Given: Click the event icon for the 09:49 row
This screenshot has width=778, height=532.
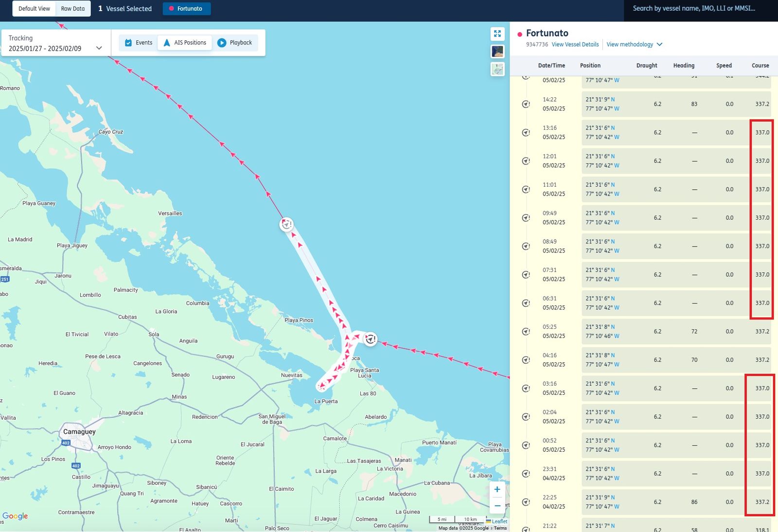Looking at the screenshot, I should tap(526, 218).
